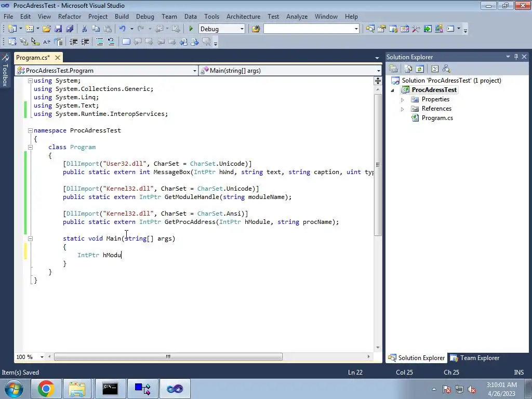Viewport: 532px width, 399px height.
Task: Open the Analyze menu
Action: (297, 16)
